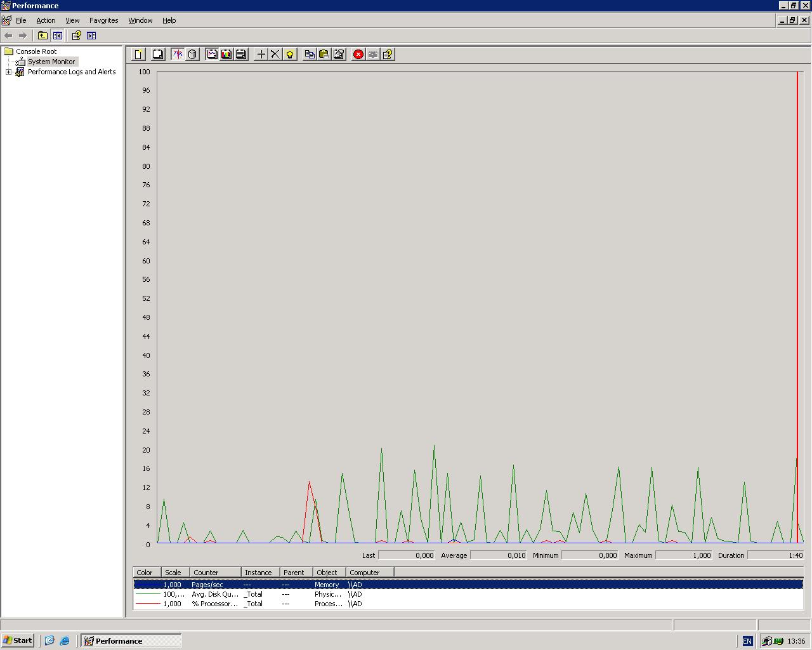
Task: Click the Duration value field
Action: click(776, 555)
